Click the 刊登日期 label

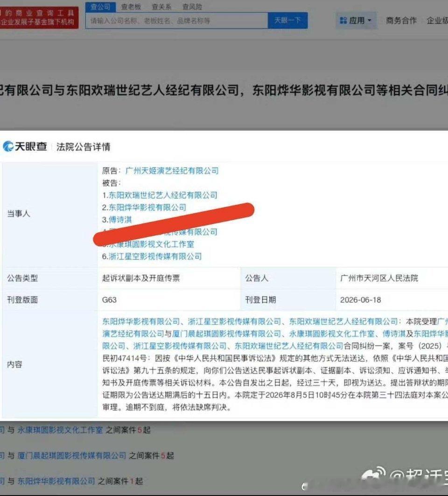(260, 300)
